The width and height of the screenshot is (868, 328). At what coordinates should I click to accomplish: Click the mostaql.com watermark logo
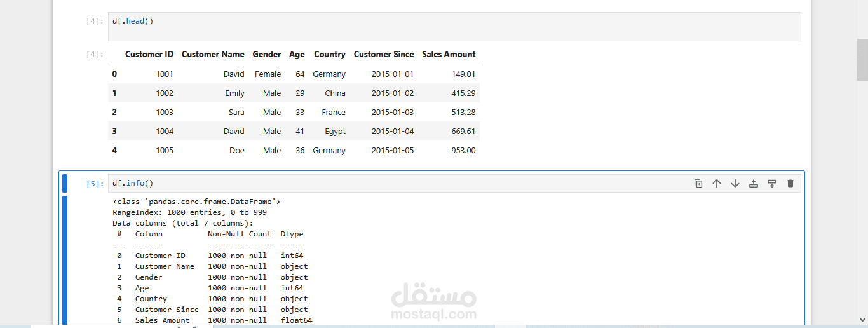click(x=434, y=303)
